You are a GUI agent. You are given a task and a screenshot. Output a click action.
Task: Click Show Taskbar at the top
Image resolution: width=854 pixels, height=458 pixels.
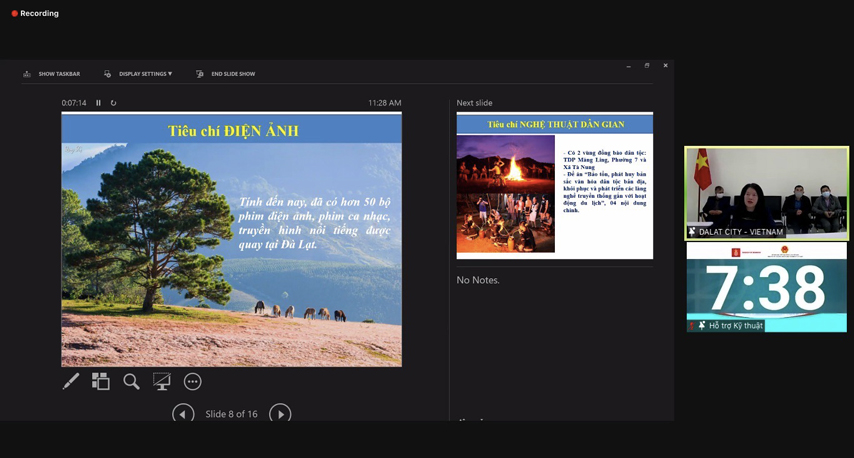(52, 74)
